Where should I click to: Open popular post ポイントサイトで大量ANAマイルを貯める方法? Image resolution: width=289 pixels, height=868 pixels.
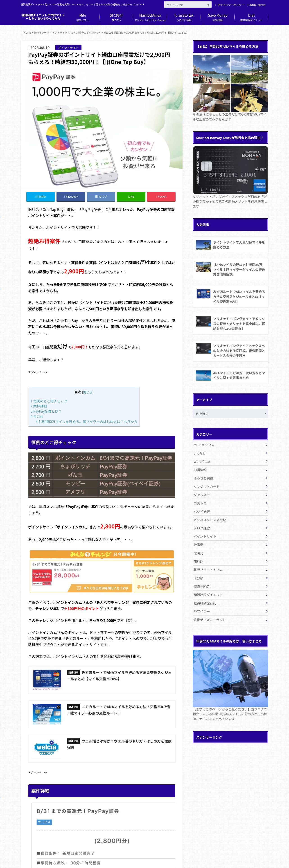[230, 245]
